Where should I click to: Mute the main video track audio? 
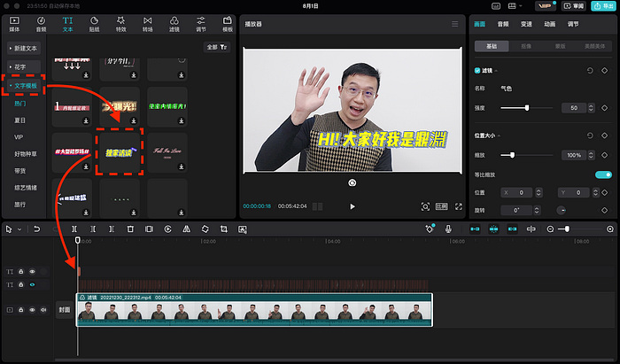click(43, 310)
